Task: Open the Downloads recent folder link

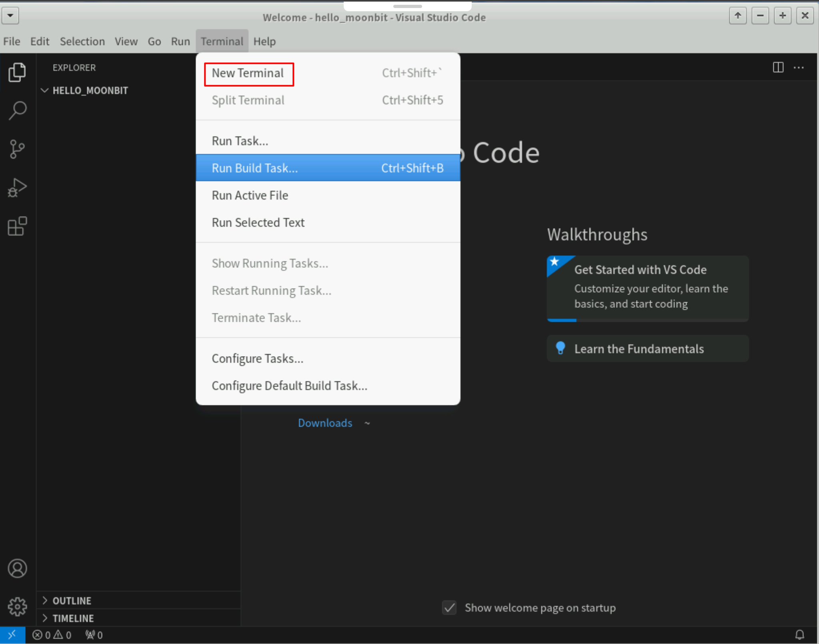Action: click(325, 423)
